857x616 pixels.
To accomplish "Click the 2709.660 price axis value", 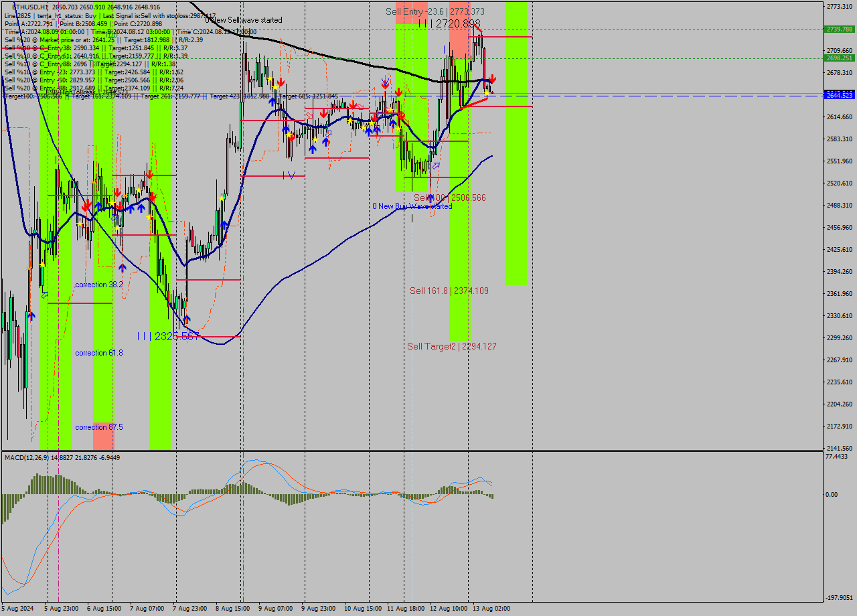I will tap(840, 50).
